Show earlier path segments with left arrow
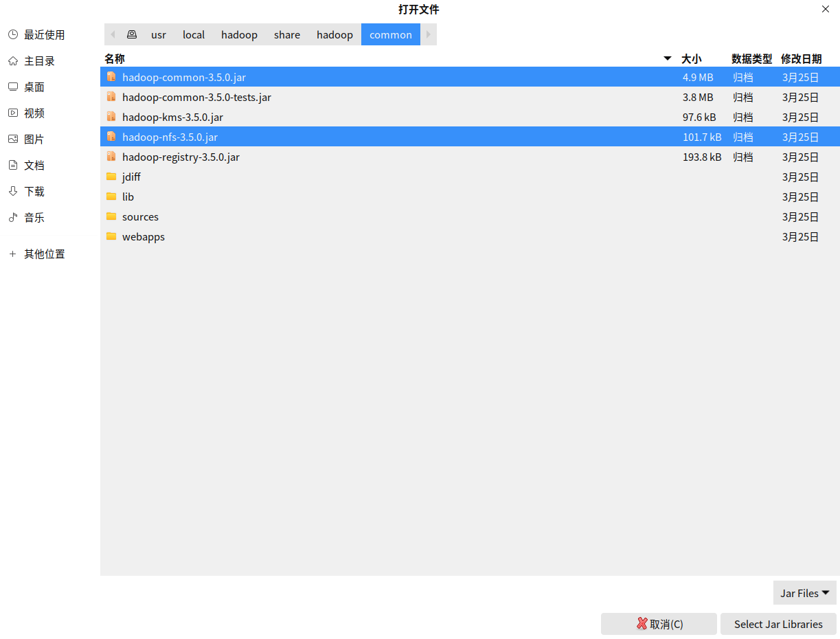The height and width of the screenshot is (639, 840). click(x=113, y=34)
